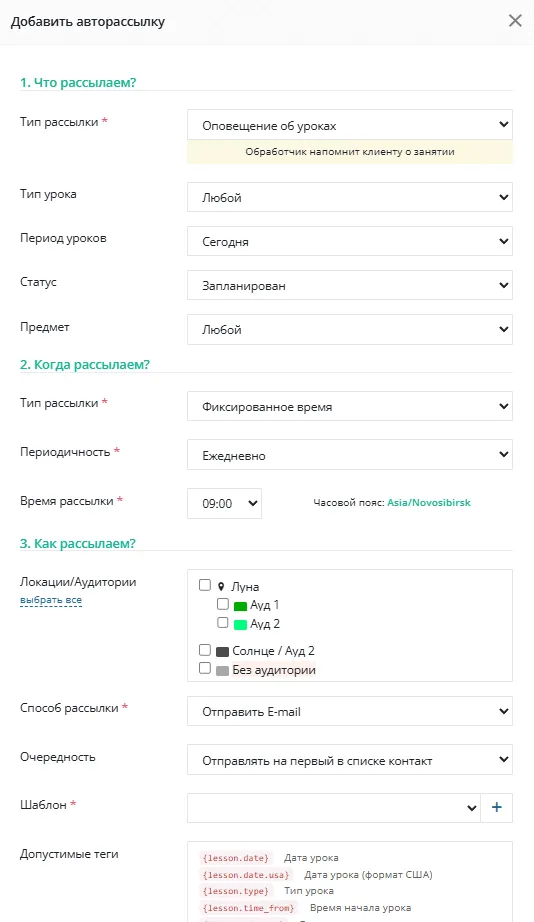Click the plus icon next to Шаблон
Image resolution: width=534 pixels, height=922 pixels.
point(496,807)
